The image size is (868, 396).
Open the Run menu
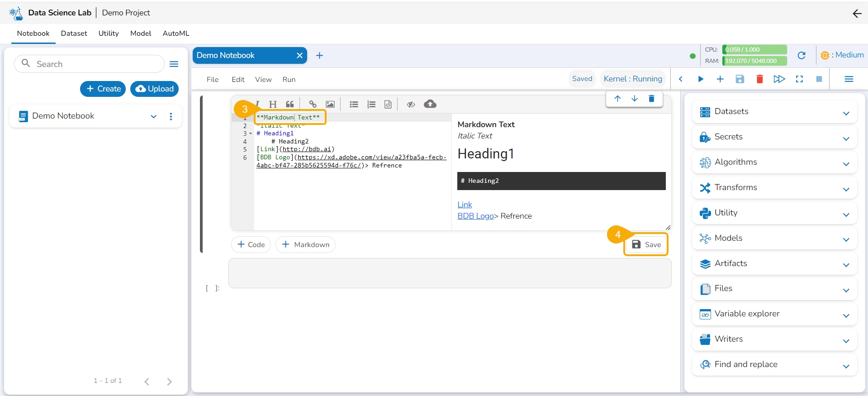click(289, 80)
